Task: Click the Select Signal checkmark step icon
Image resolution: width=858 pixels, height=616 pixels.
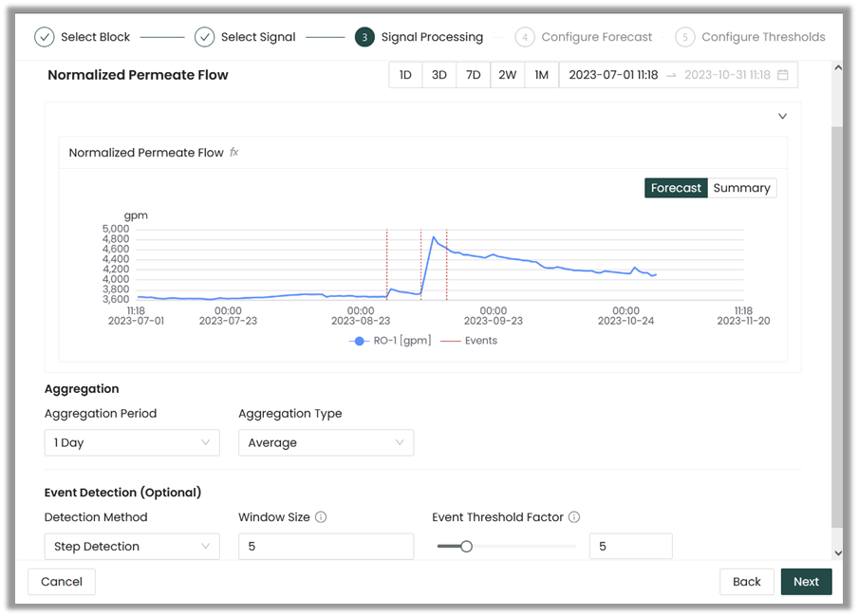Action: point(204,37)
